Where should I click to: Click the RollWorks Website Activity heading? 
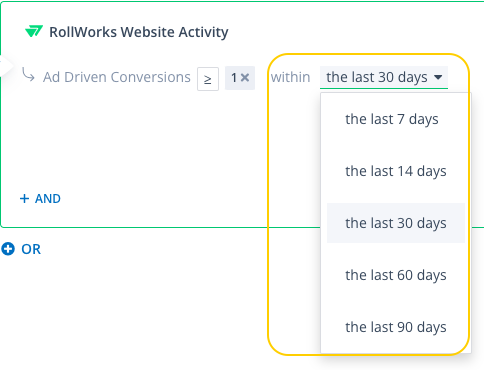click(x=139, y=32)
